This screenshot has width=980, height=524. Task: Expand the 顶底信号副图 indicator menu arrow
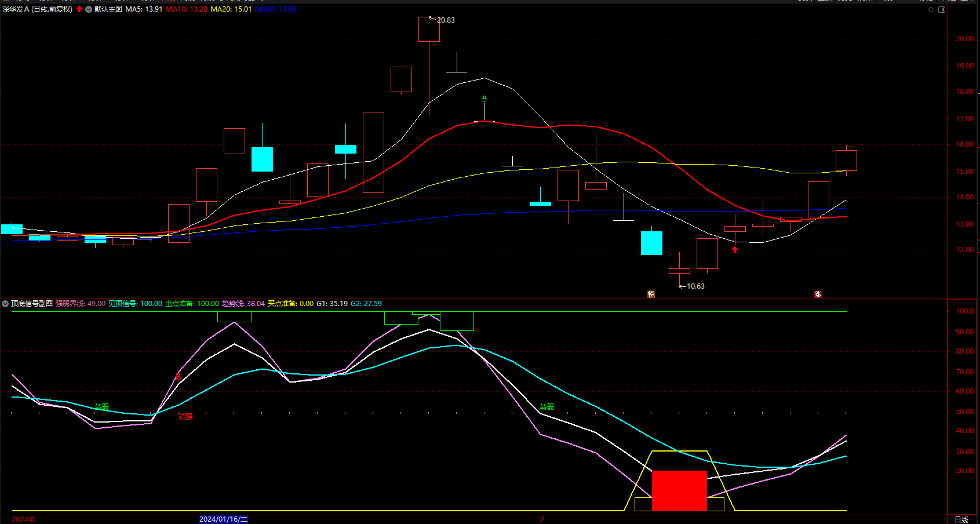(5, 304)
